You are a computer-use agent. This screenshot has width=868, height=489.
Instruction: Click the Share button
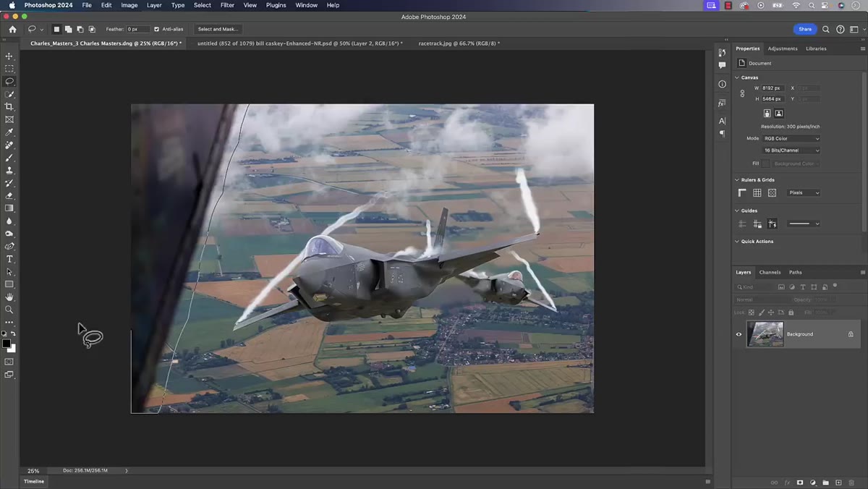[x=805, y=29]
